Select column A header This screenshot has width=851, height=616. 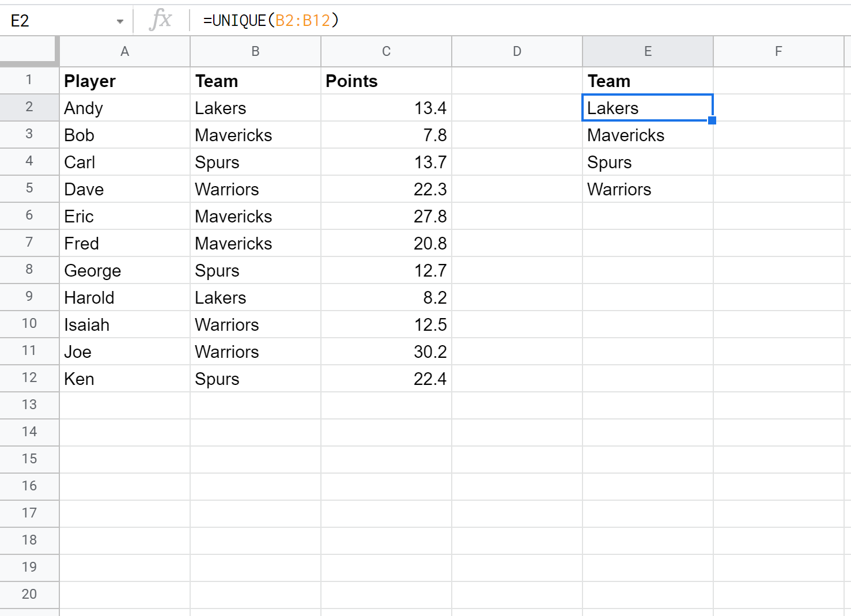click(124, 51)
